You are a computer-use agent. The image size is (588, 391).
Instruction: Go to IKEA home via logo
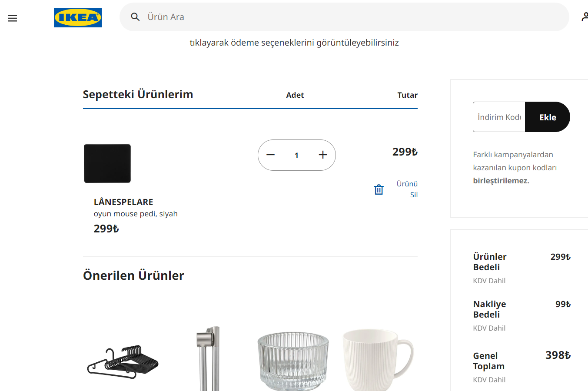point(78,17)
